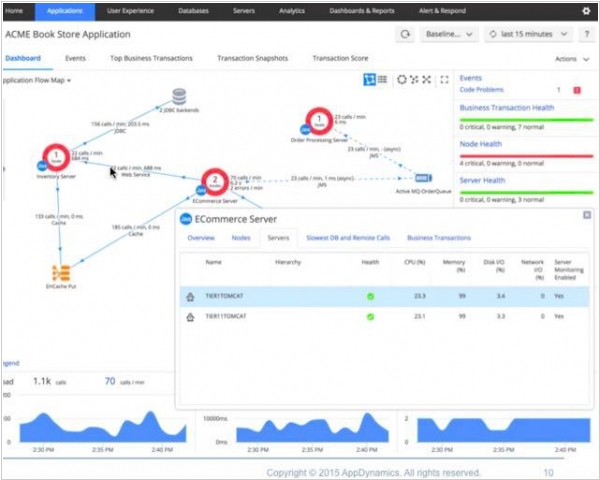Switch to the Transaction Snapshots tab

pos(253,59)
